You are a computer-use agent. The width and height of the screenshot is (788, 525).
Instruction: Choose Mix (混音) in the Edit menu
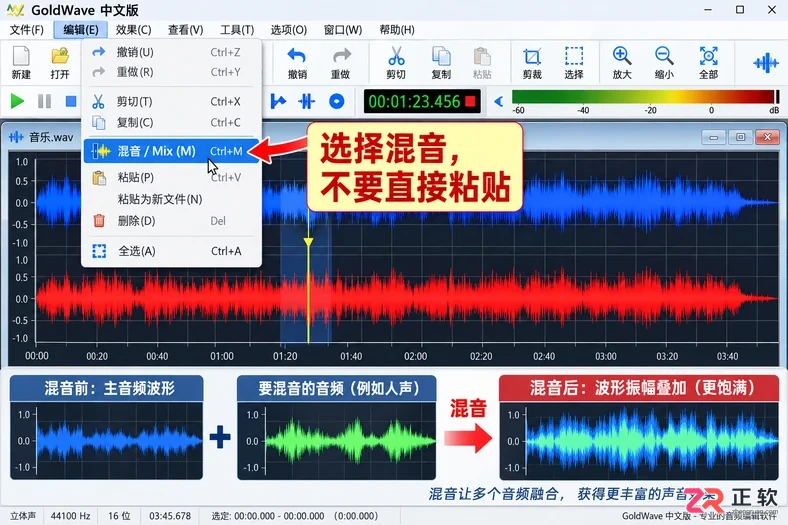(171, 151)
